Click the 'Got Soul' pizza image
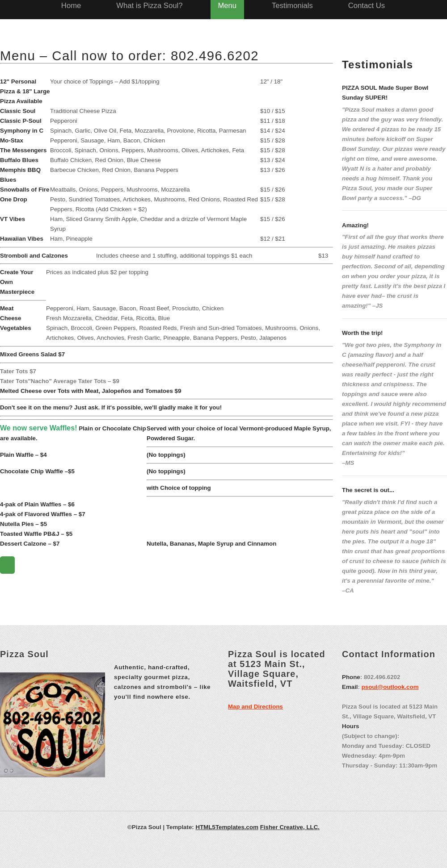 point(52,725)
